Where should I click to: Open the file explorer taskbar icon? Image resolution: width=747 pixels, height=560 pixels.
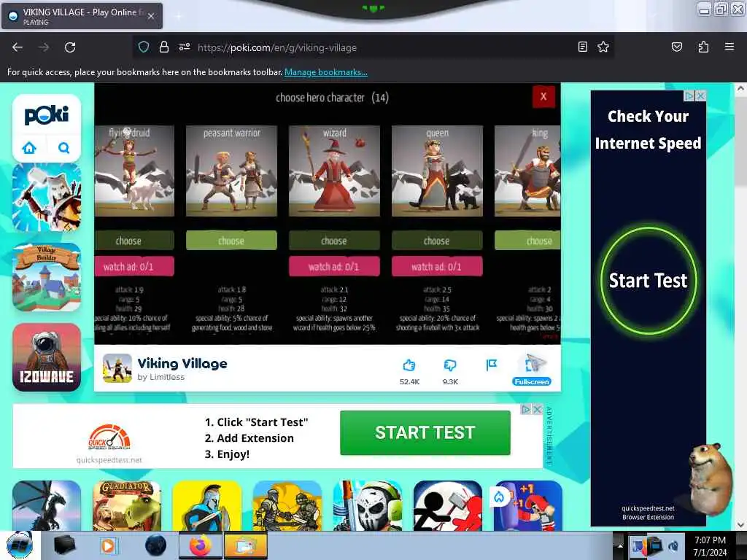click(245, 545)
